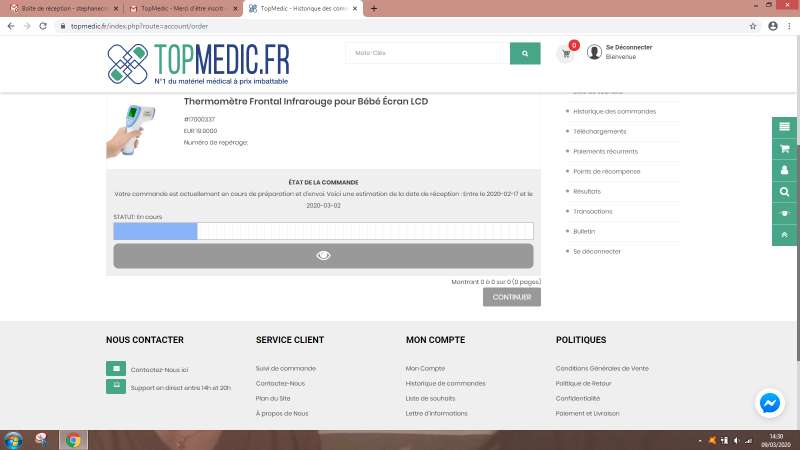Viewport: 800px width, 450px height.
Task: Click the eye button to view order
Action: coord(323,256)
